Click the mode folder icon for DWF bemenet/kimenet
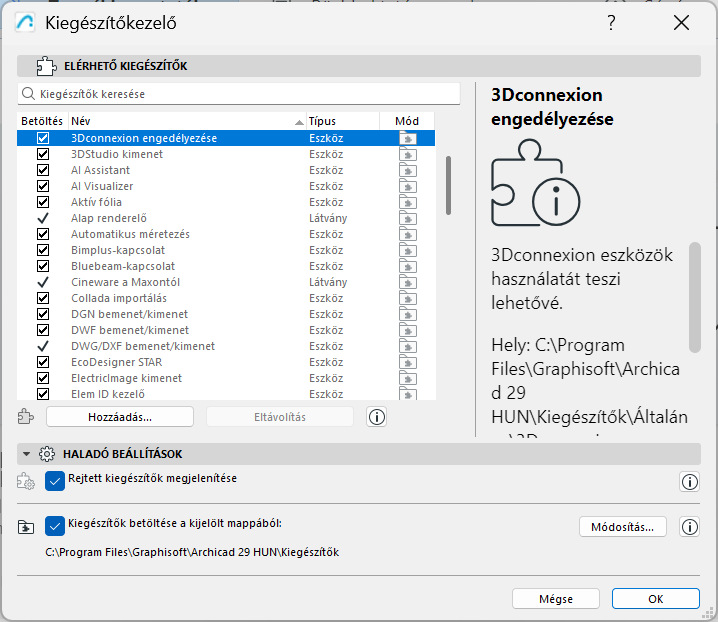 408,331
